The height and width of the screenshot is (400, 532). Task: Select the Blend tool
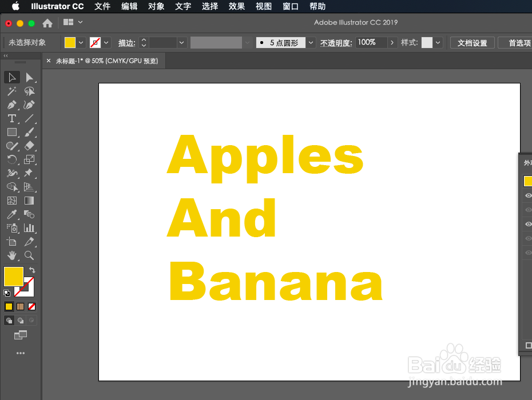click(30, 214)
